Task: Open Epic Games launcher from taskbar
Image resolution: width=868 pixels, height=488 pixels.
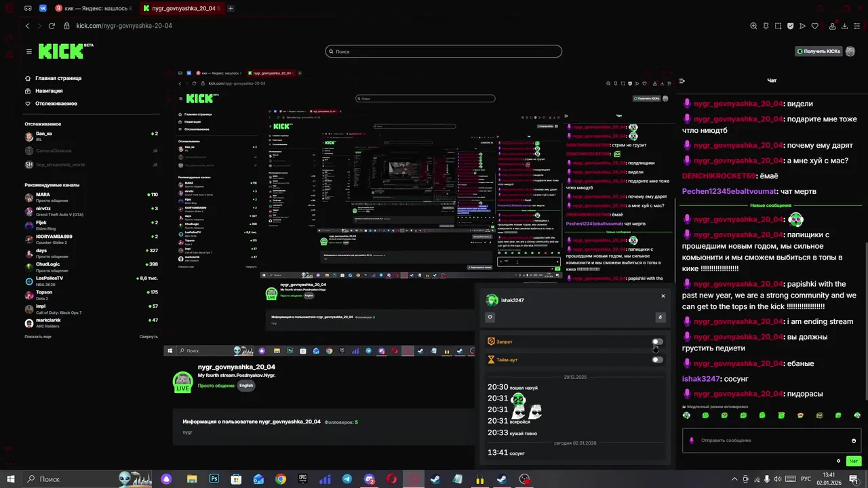Action: [x=303, y=479]
